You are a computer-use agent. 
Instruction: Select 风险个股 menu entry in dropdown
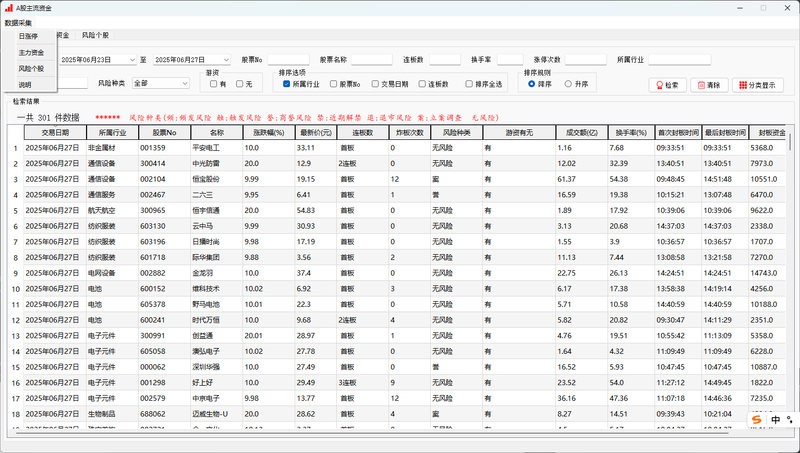(31, 68)
